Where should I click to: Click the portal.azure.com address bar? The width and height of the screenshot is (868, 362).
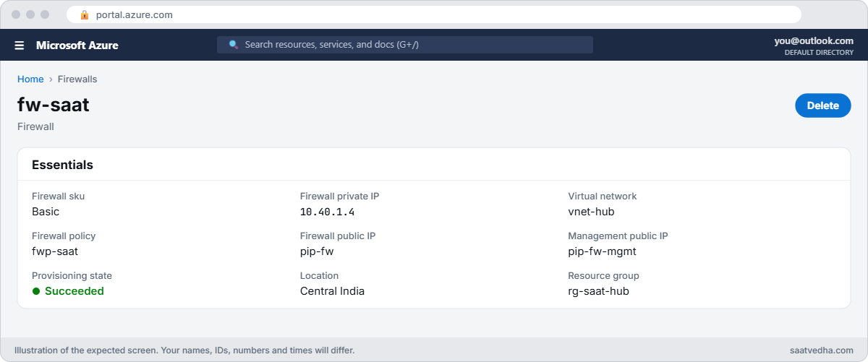434,14
